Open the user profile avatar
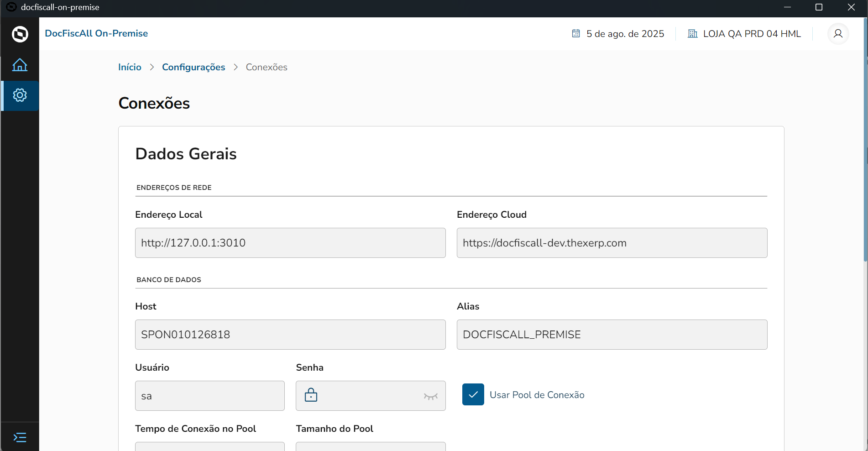This screenshot has width=868, height=451. pos(838,34)
